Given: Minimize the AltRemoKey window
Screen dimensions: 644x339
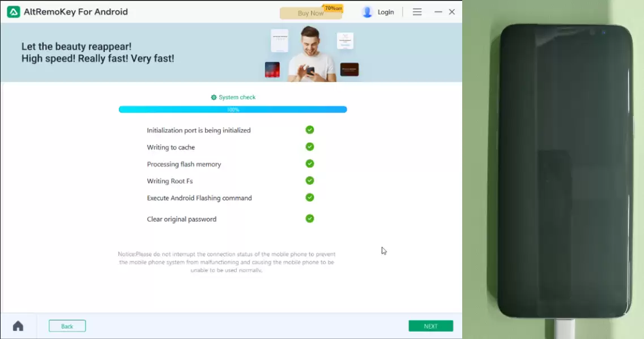Looking at the screenshot, I should click(x=438, y=12).
